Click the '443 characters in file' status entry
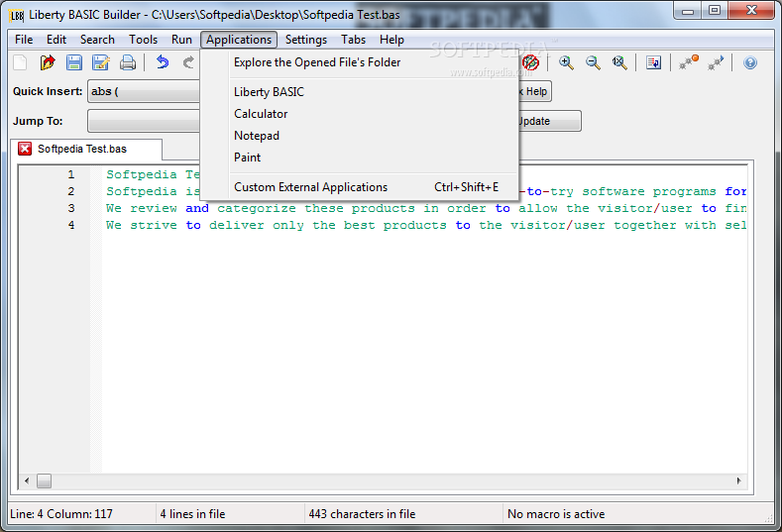This screenshot has height=532, width=782. (x=362, y=514)
